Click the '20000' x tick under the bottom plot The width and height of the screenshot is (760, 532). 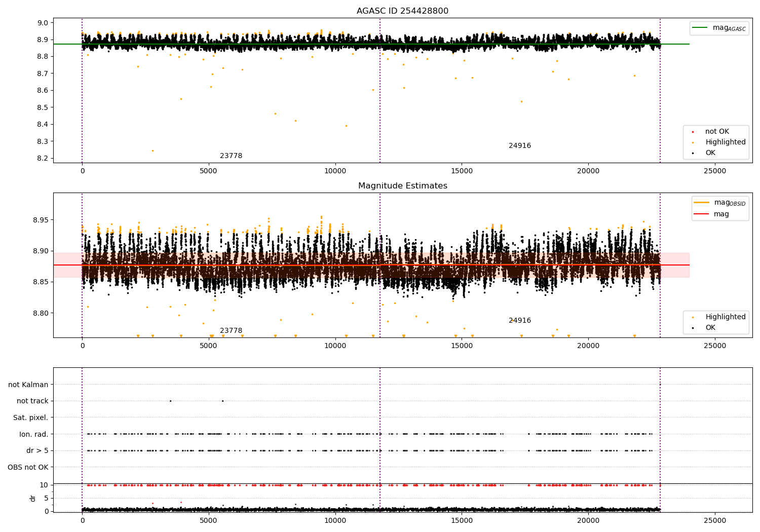tap(588, 521)
